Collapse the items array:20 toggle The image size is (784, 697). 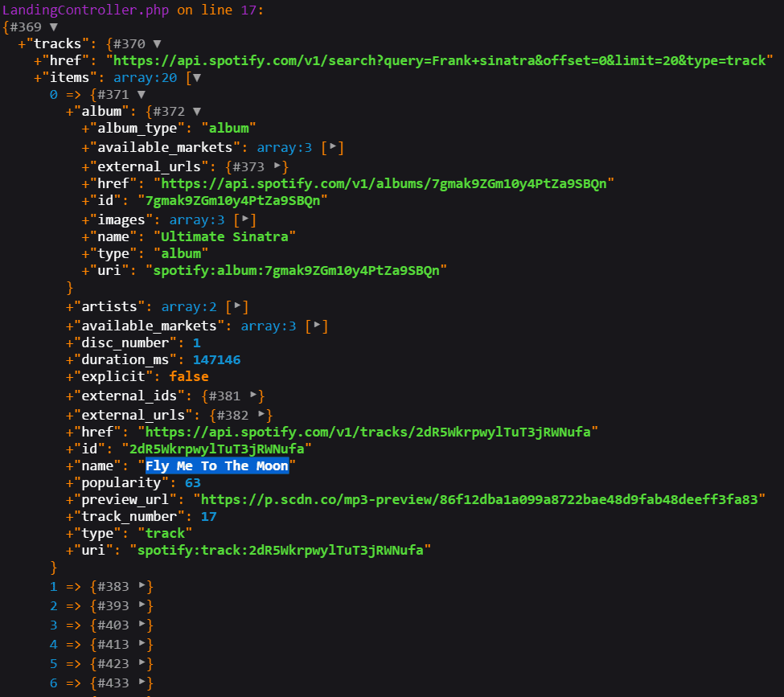[x=197, y=78]
